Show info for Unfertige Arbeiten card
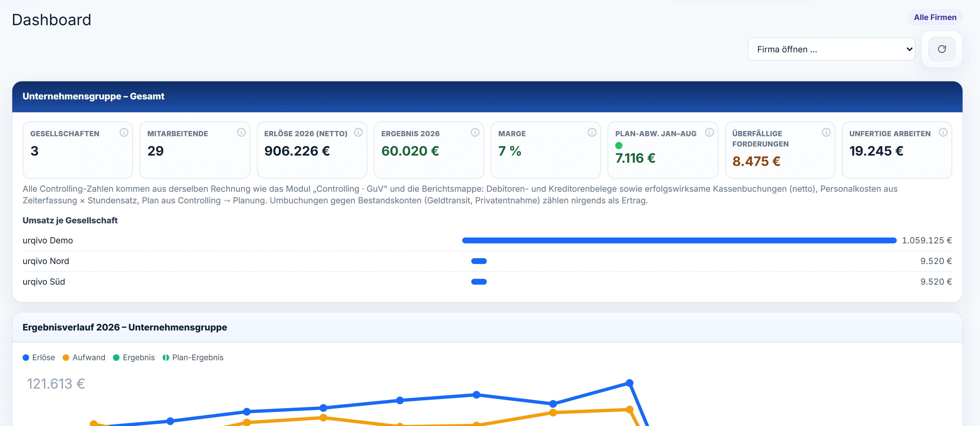 tap(943, 132)
